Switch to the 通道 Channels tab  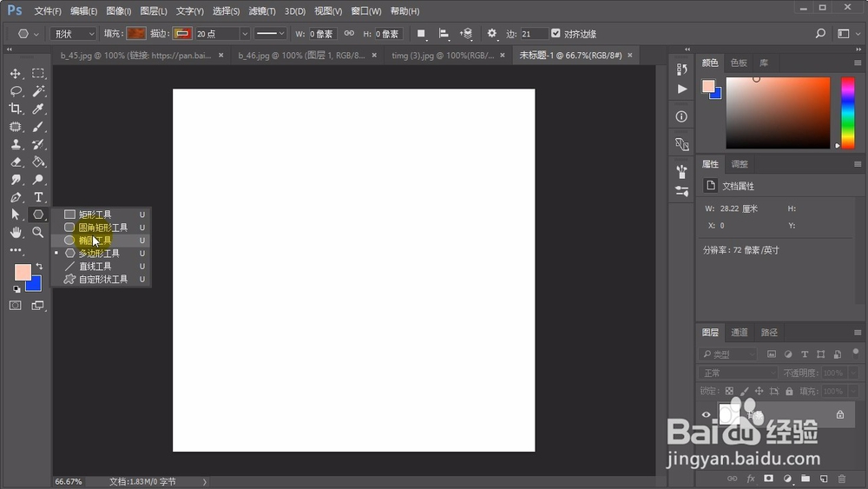point(739,333)
